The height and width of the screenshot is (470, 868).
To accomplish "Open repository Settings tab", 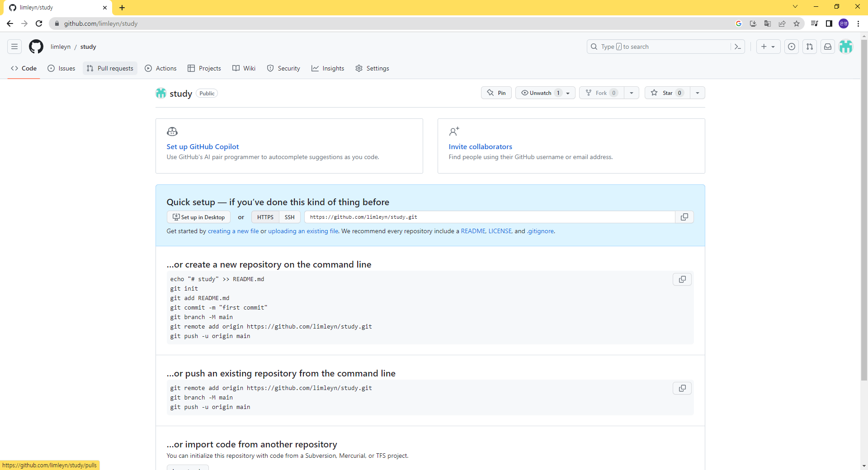I will [372, 68].
